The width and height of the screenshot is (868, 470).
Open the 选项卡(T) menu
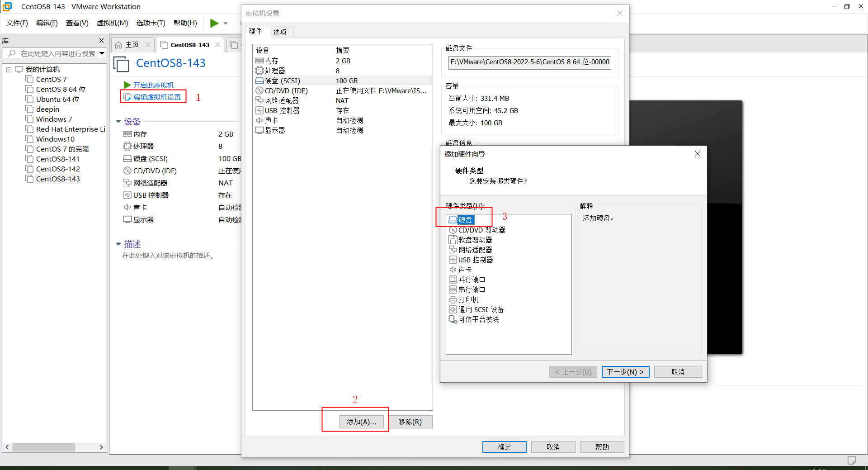tap(151, 23)
